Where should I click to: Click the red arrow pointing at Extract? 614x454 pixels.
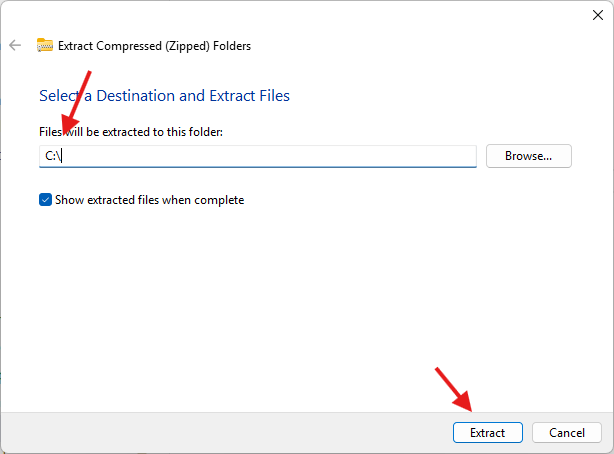(x=453, y=390)
